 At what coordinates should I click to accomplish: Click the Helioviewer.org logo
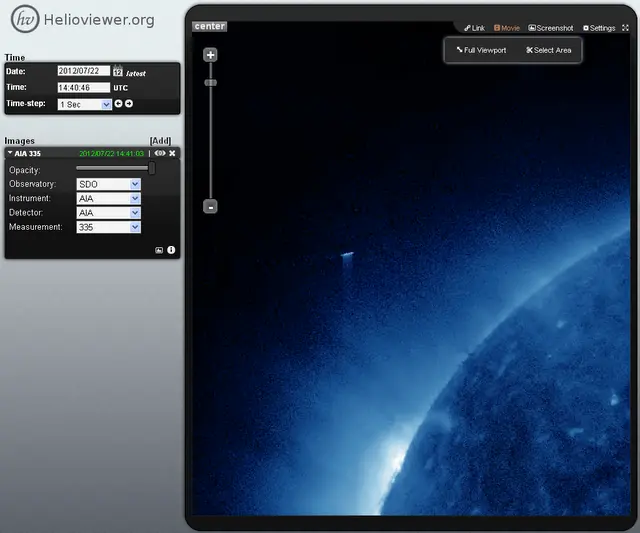(x=83, y=19)
